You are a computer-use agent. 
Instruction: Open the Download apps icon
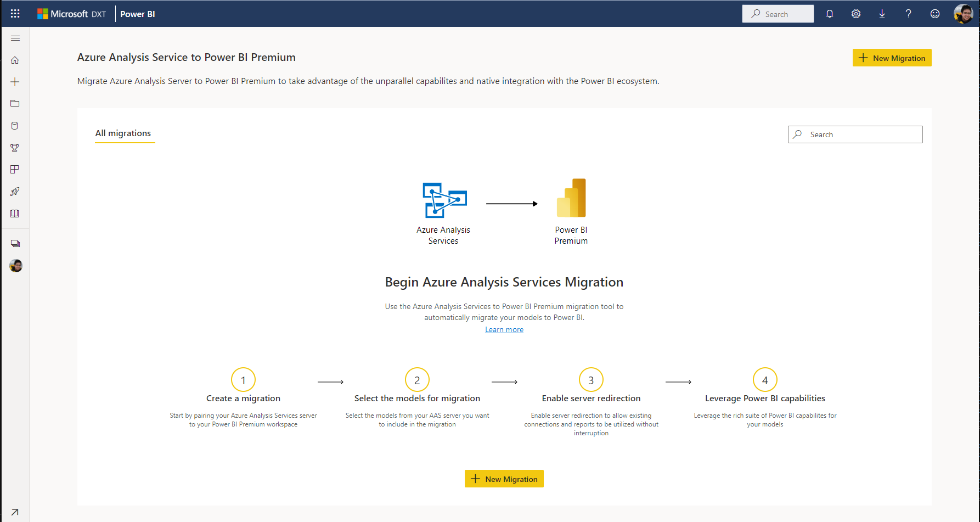[x=882, y=14]
